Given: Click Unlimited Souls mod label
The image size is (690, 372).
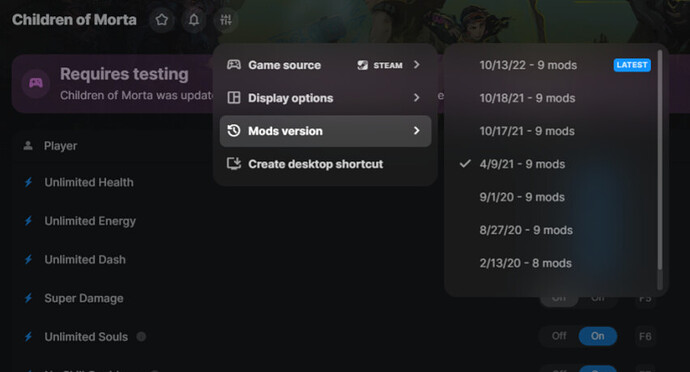Looking at the screenshot, I should (x=86, y=337).
